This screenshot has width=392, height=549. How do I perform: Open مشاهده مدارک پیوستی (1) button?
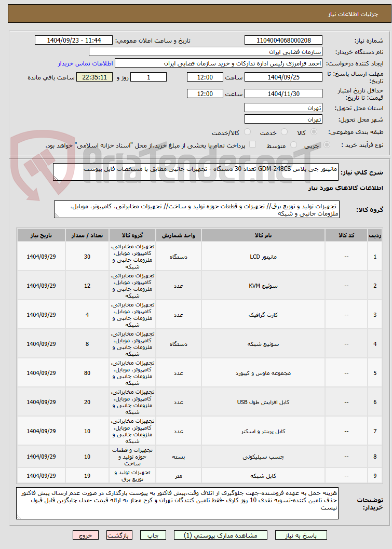pos(221,535)
